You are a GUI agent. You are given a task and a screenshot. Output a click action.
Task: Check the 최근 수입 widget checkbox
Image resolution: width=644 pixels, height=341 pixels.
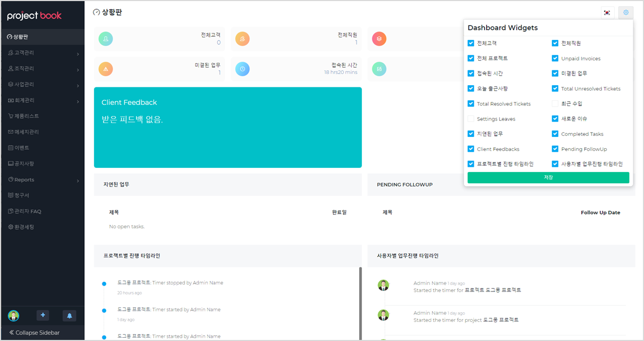coord(555,103)
